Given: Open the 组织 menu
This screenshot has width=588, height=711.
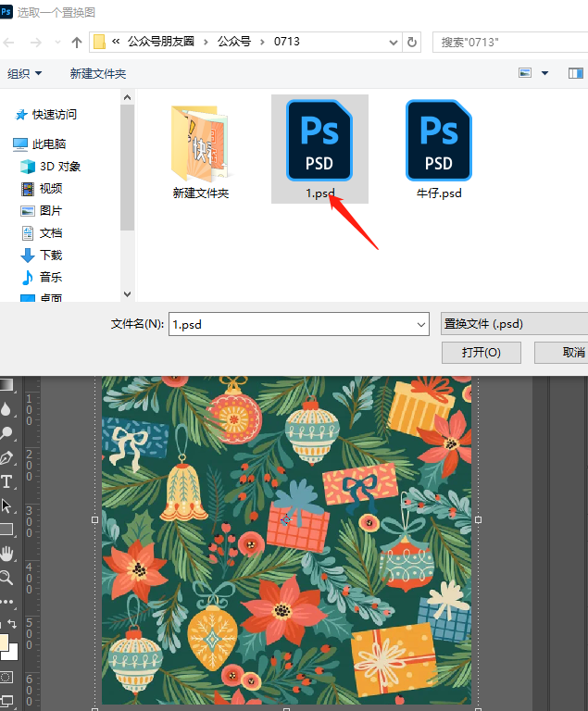Looking at the screenshot, I should (24, 73).
